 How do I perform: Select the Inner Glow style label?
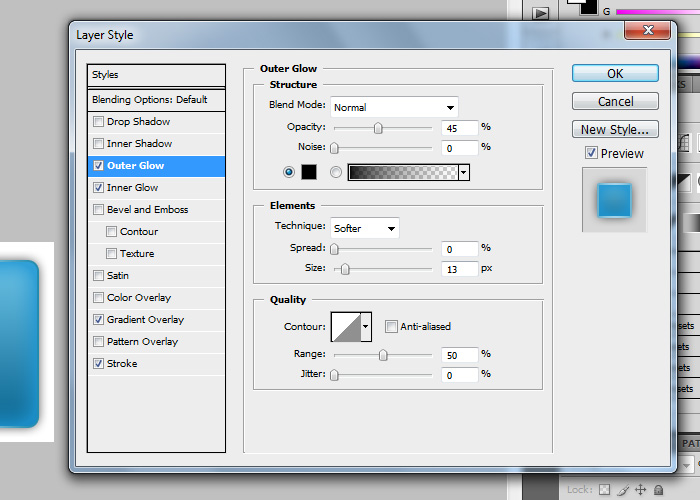[x=133, y=188]
